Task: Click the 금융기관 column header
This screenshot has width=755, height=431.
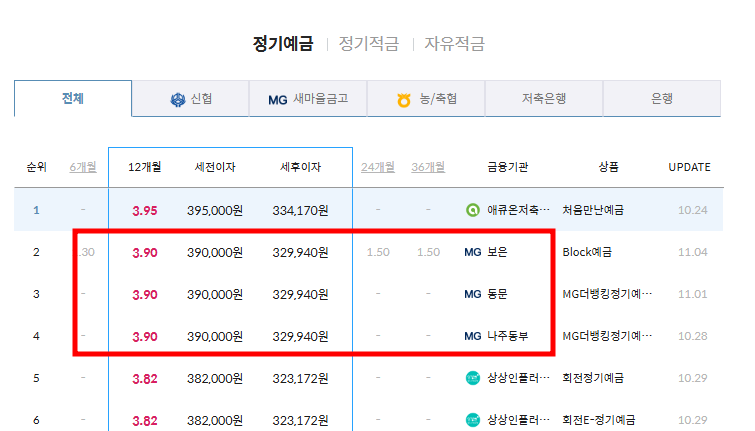Action: point(508,167)
